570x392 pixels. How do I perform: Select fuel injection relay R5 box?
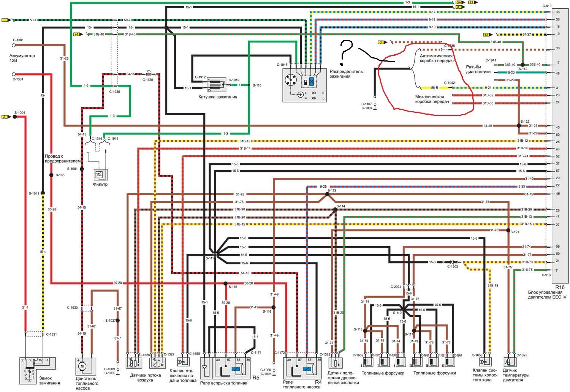click(230, 368)
